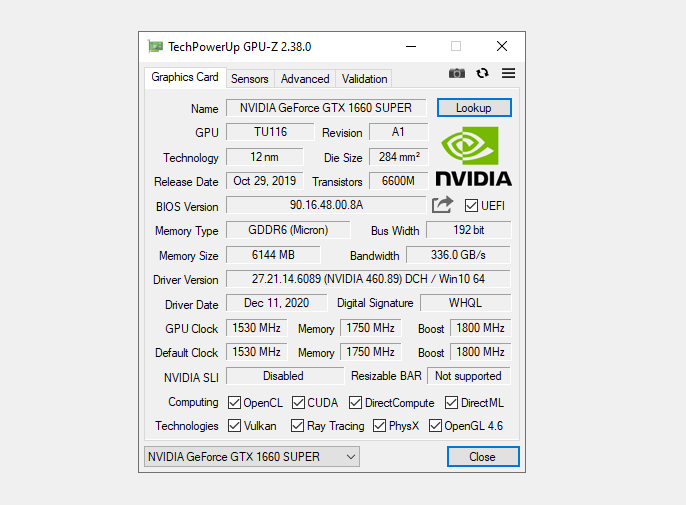Click the GPU-Z app icon in the title bar
The width and height of the screenshot is (686, 505).
[155, 46]
